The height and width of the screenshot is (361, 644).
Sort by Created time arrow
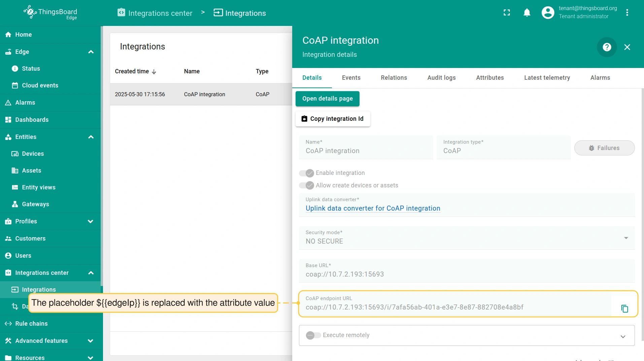[154, 72]
